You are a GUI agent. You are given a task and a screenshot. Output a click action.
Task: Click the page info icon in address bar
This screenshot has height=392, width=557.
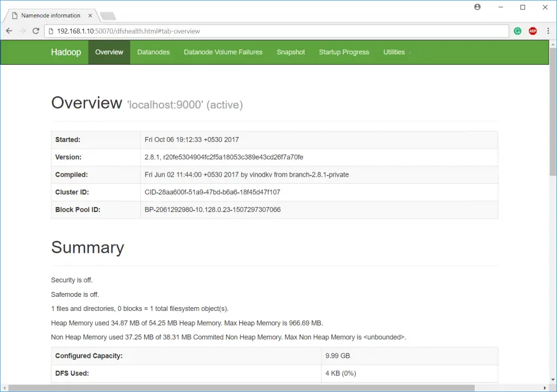pos(51,31)
